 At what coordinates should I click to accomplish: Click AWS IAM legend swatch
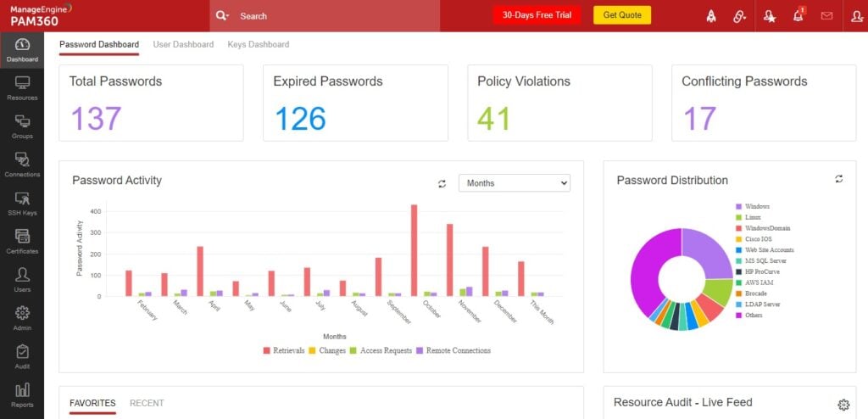(738, 282)
